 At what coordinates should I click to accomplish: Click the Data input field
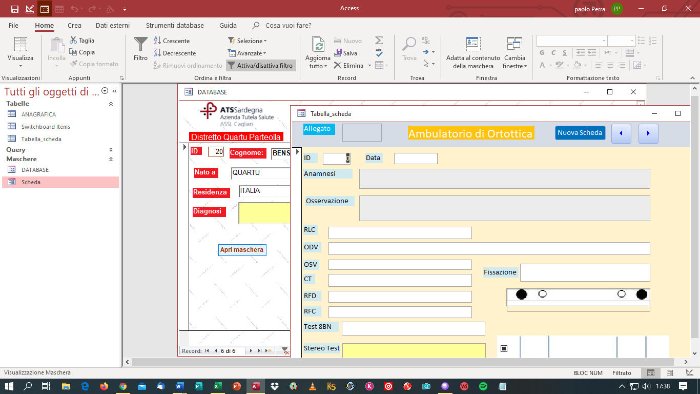click(416, 158)
